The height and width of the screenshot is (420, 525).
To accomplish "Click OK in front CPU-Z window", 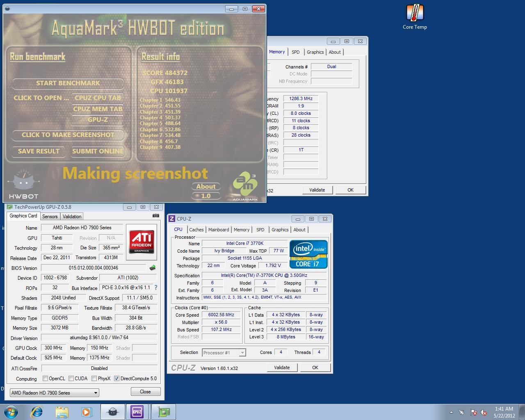I will click(315, 367).
